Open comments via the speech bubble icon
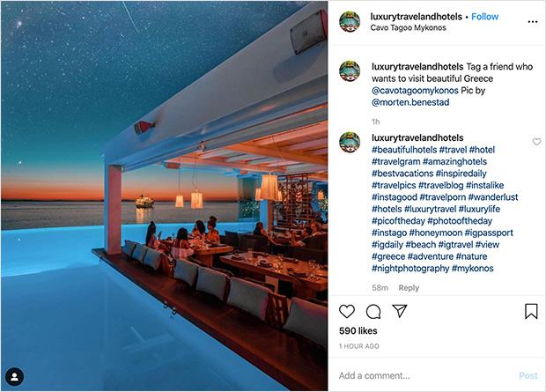Image resolution: width=546 pixels, height=392 pixels. click(373, 312)
